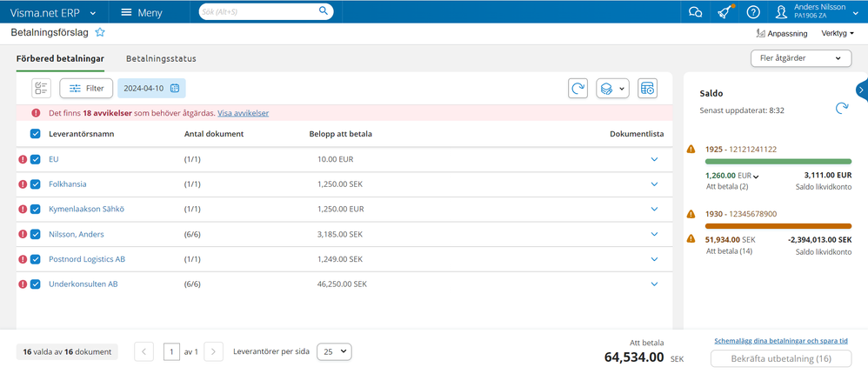Open the Visma.net ERP product dropdown
This screenshot has height=374, width=868.
(x=53, y=12)
